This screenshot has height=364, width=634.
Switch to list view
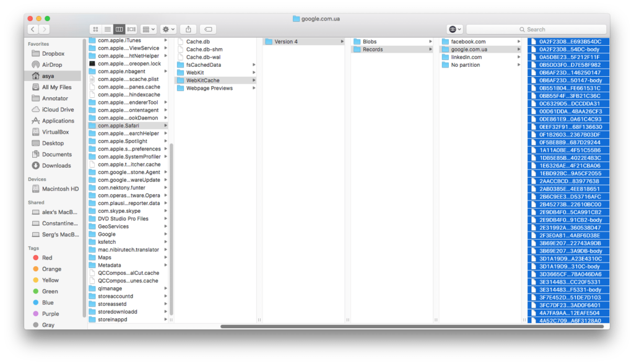[108, 29]
